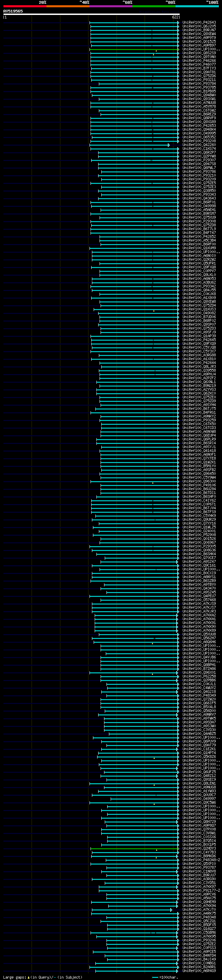Open hit UniRef100_P42643
This screenshot has height=980, width=222.
click(199, 23)
